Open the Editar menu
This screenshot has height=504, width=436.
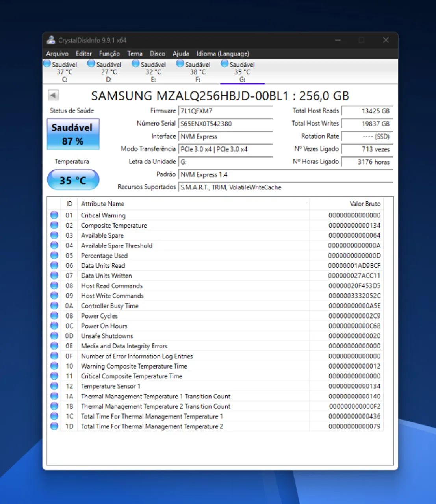coord(84,54)
